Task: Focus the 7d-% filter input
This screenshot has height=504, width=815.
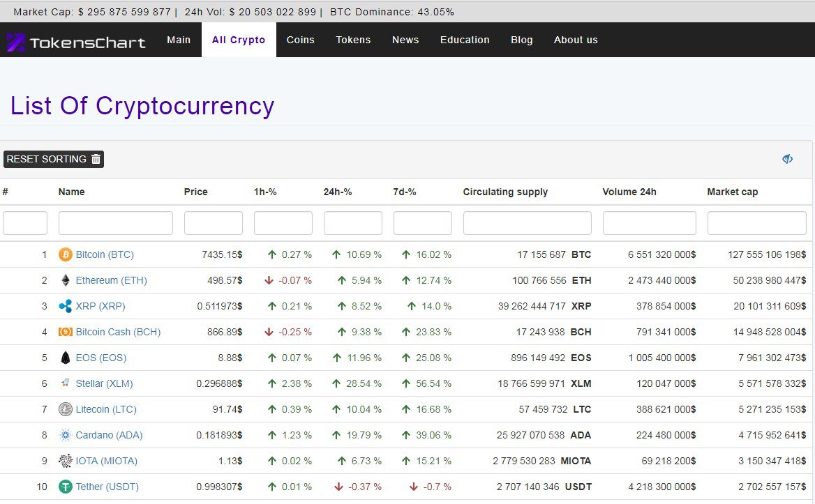Action: coord(423,223)
